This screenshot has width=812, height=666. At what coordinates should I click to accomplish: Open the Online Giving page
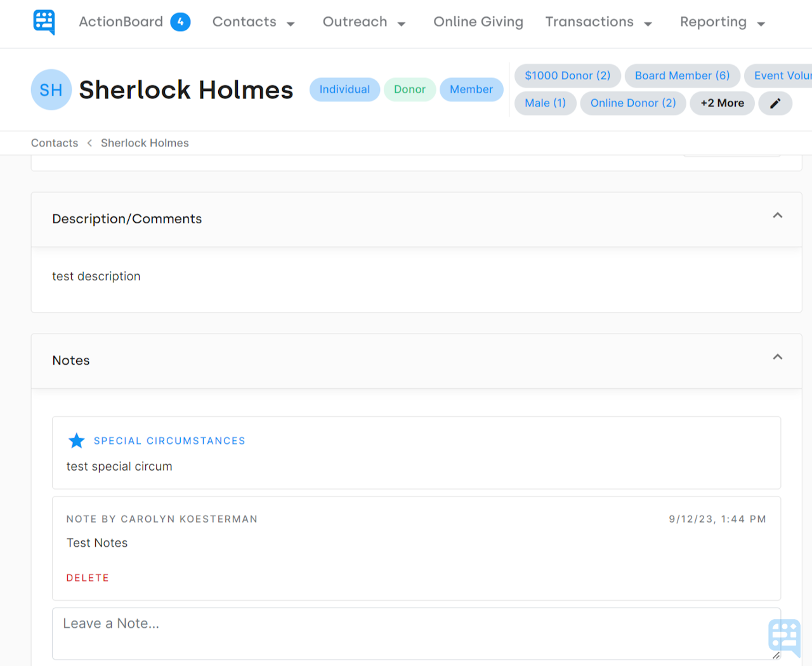(x=478, y=22)
